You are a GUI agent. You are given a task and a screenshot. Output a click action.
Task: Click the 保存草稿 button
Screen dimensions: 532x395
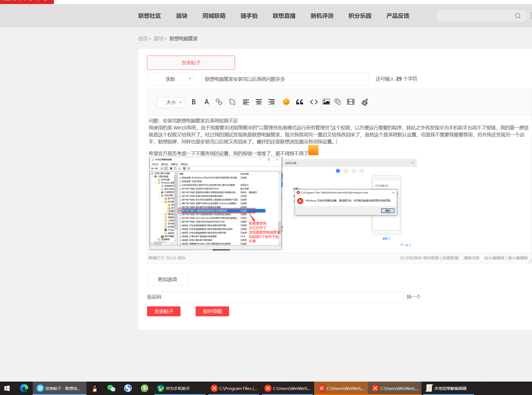click(x=212, y=311)
